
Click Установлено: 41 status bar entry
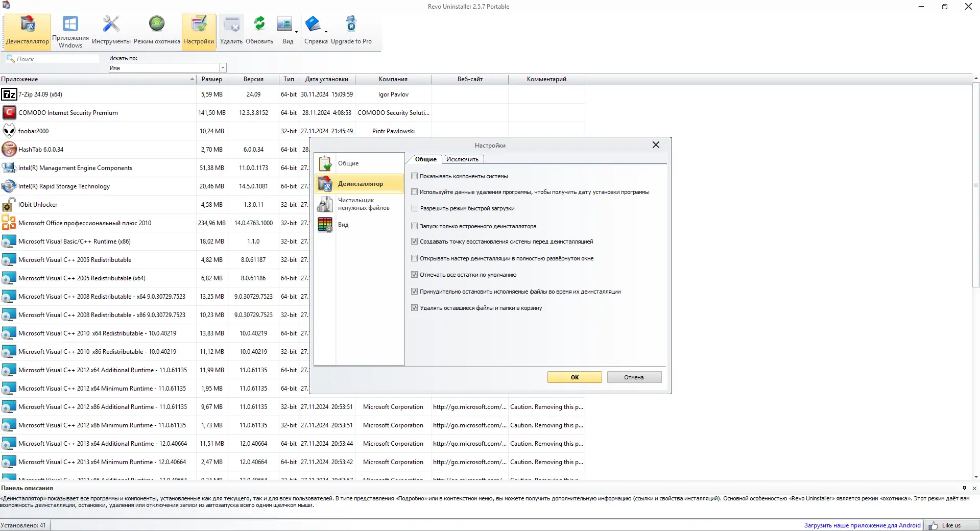(23, 525)
